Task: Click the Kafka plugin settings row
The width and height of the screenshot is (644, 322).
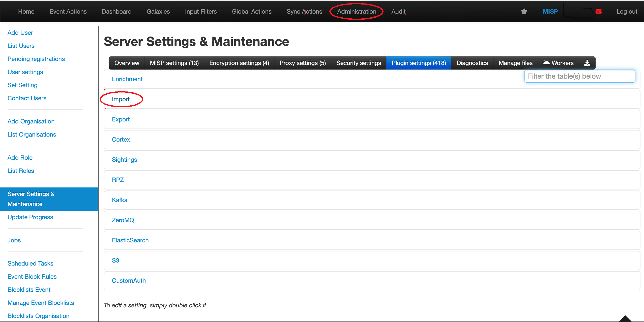Action: [x=120, y=200]
